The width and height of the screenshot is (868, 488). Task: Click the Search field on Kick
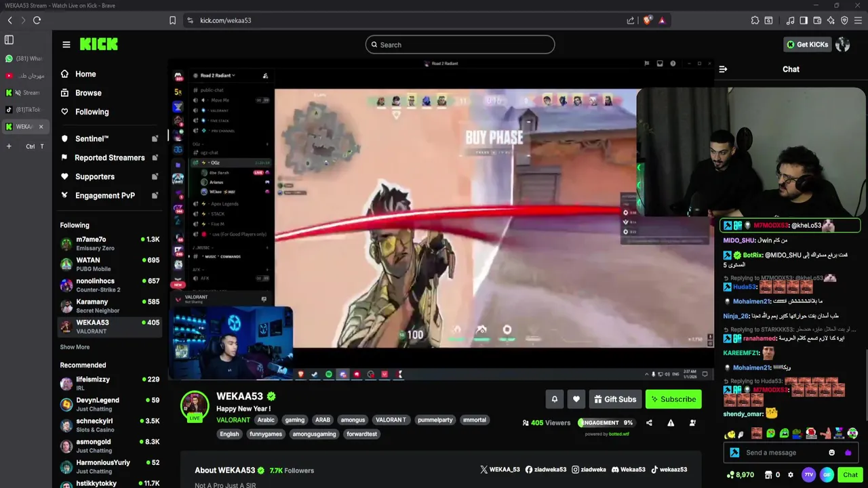(460, 45)
